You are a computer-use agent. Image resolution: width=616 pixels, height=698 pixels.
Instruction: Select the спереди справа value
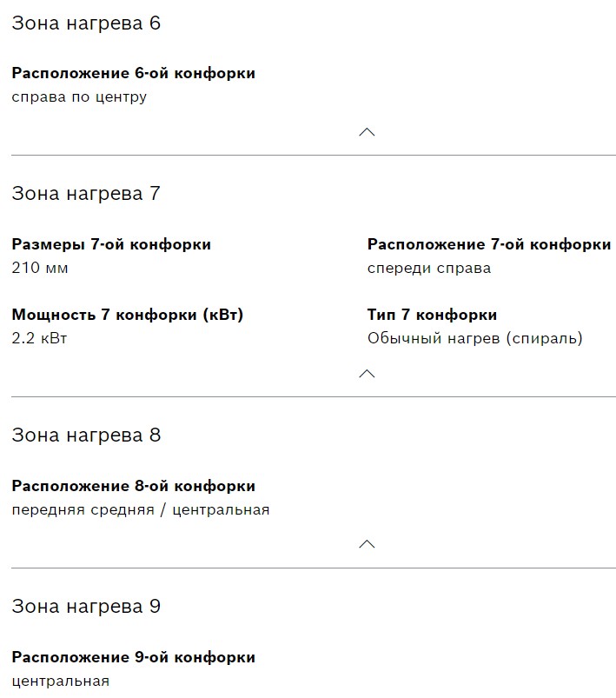pyautogui.click(x=429, y=268)
